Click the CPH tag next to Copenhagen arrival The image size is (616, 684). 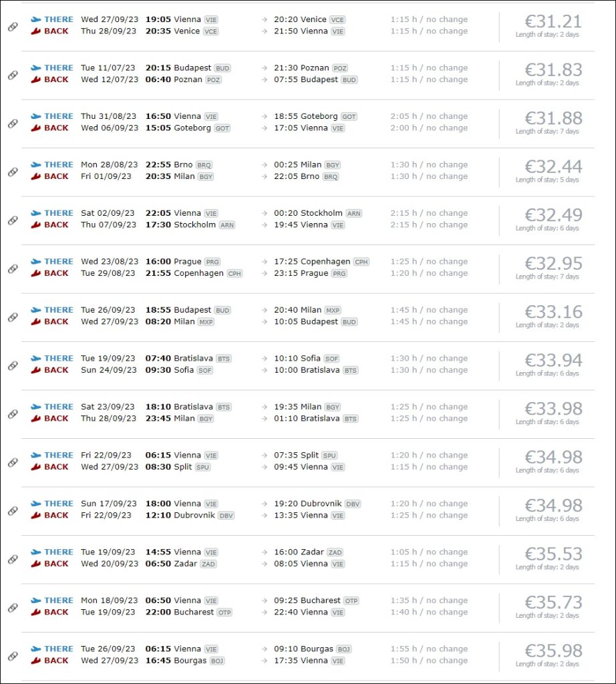coord(361,262)
